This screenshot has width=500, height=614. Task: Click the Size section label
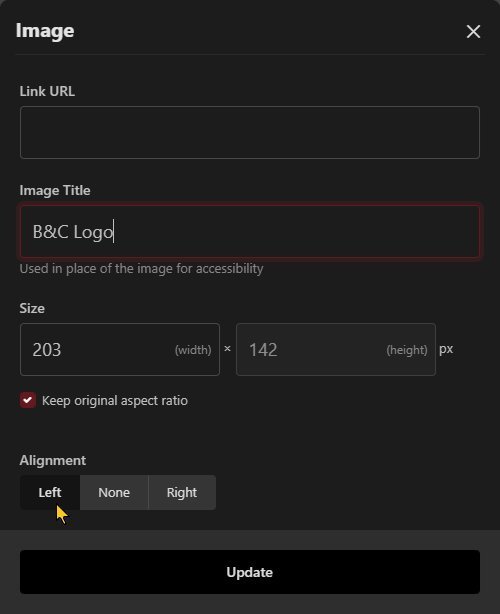coord(32,308)
